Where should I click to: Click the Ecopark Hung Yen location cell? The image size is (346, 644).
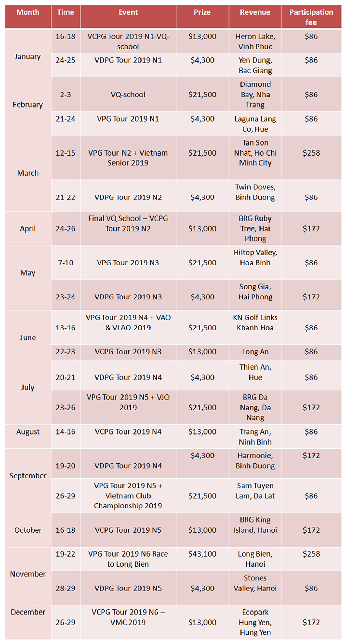point(255,622)
